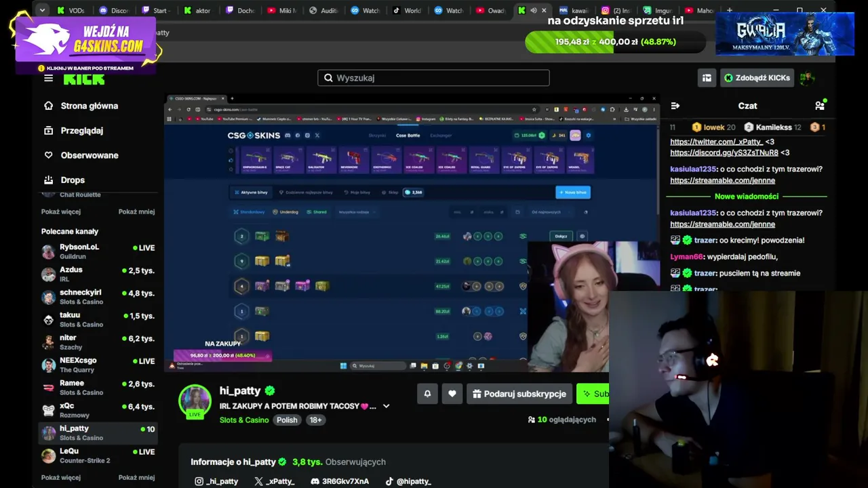Open new browser tab with plus

pyautogui.click(x=730, y=10)
